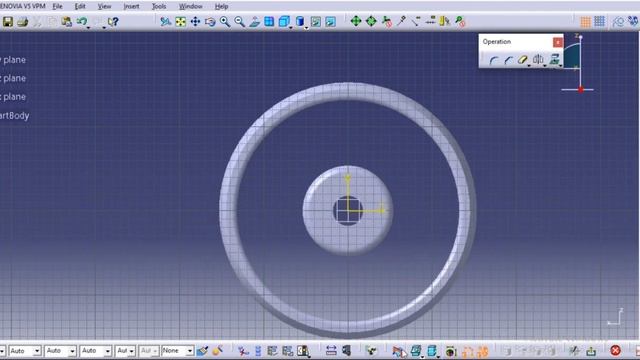
Task: Click the needle probe tool icon
Action: click(x=401, y=21)
